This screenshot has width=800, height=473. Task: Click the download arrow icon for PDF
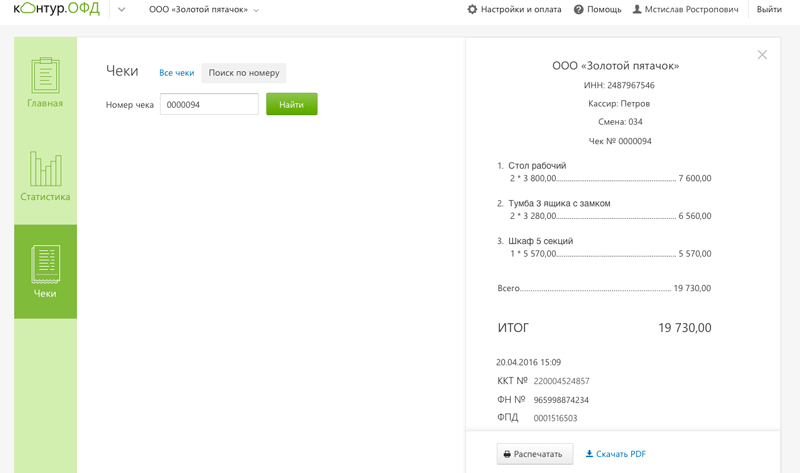coord(589,454)
